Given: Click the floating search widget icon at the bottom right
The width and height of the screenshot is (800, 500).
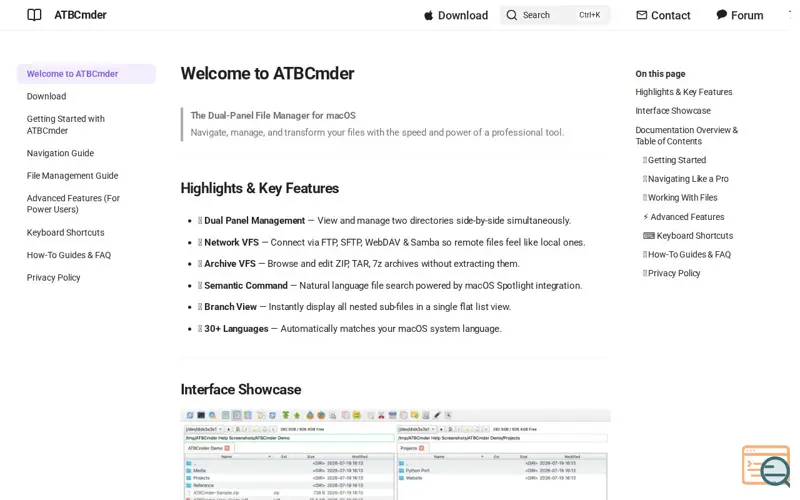Looking at the screenshot, I should click(766, 466).
